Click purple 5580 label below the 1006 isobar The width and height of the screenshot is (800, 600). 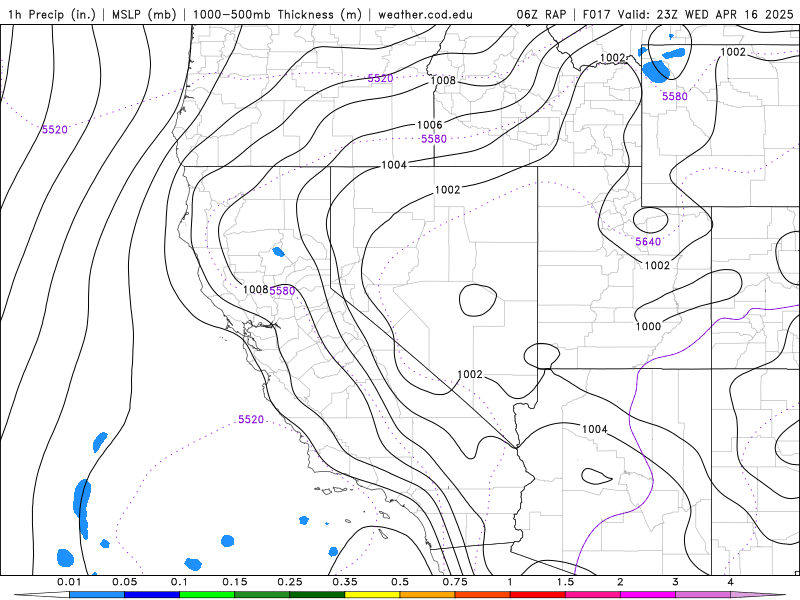pyautogui.click(x=434, y=139)
